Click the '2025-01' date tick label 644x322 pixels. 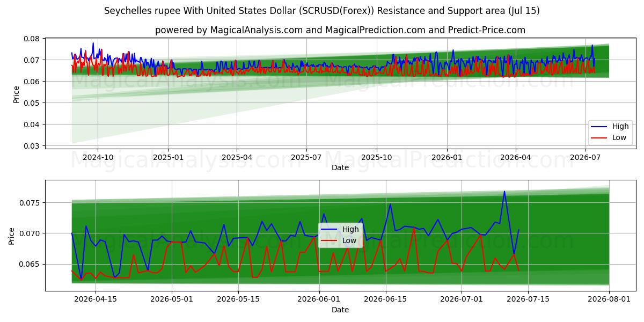(x=168, y=157)
